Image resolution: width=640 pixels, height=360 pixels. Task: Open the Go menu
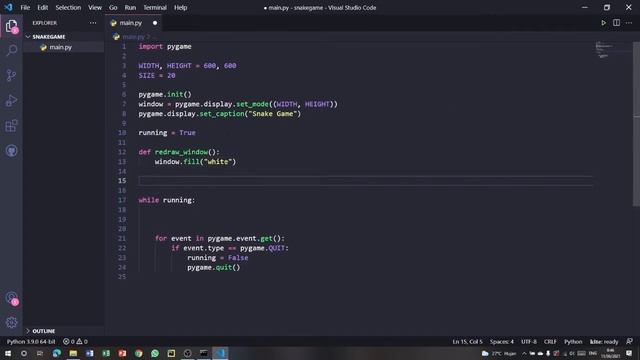(113, 7)
